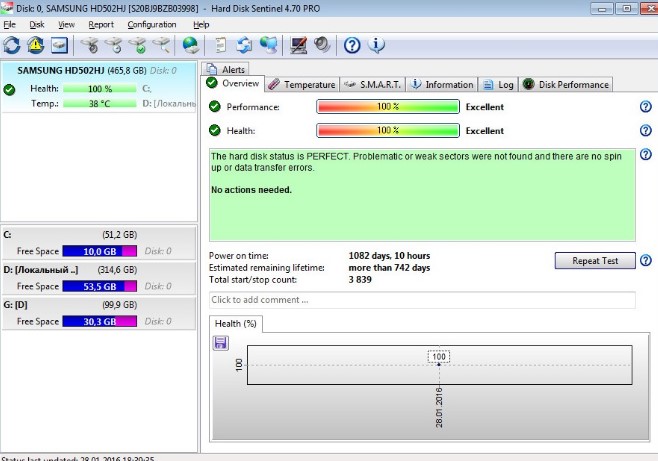The image size is (658, 461).
Task: Click the refresh-with-warning-triangle toolbar icon
Action: coord(36,45)
